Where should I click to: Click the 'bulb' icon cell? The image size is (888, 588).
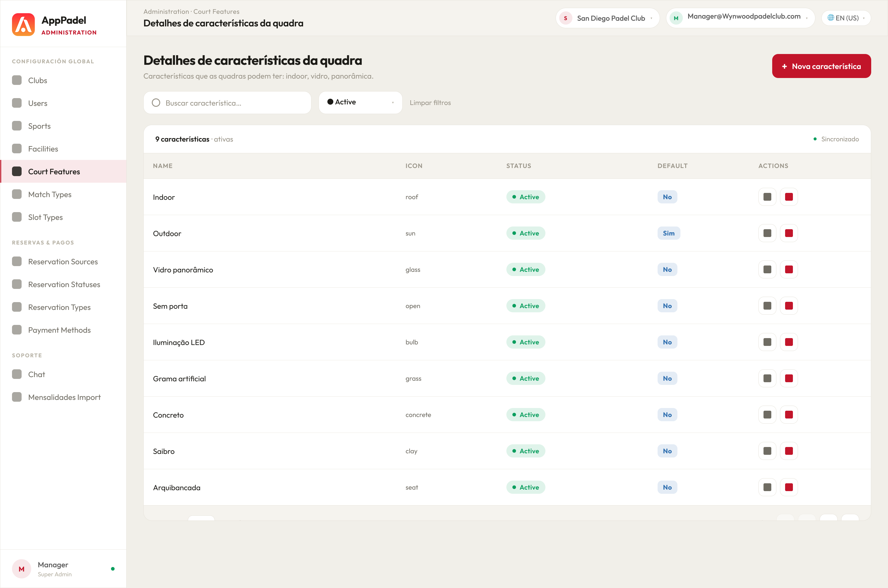412,342
